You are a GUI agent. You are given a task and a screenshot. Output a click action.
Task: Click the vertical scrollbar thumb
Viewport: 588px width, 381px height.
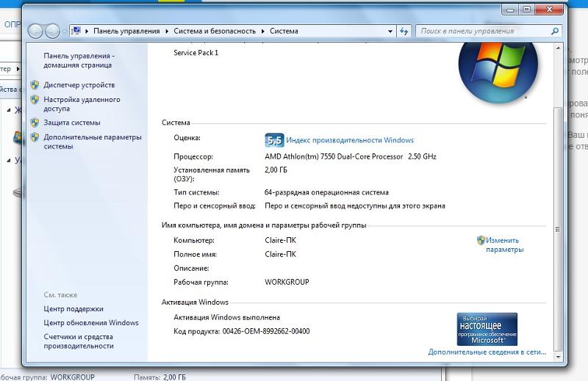(x=558, y=229)
